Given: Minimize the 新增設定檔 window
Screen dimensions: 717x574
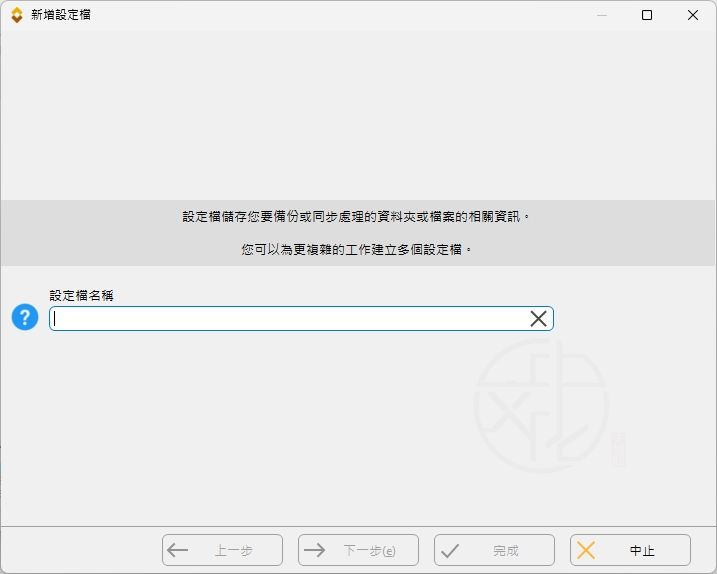Looking at the screenshot, I should pyautogui.click(x=601, y=15).
